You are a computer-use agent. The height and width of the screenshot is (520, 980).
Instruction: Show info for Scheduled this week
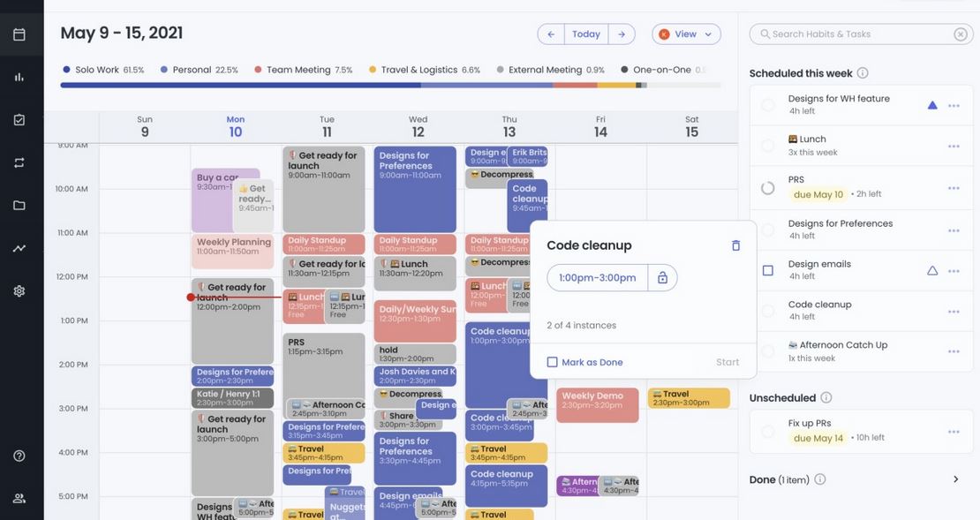863,73
